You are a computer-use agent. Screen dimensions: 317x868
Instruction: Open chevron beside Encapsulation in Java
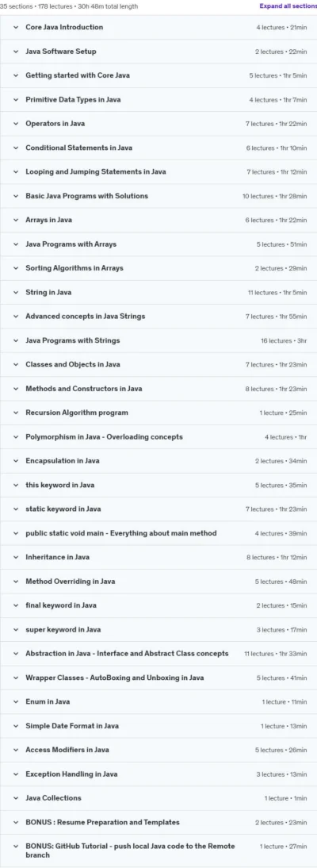coord(16,460)
